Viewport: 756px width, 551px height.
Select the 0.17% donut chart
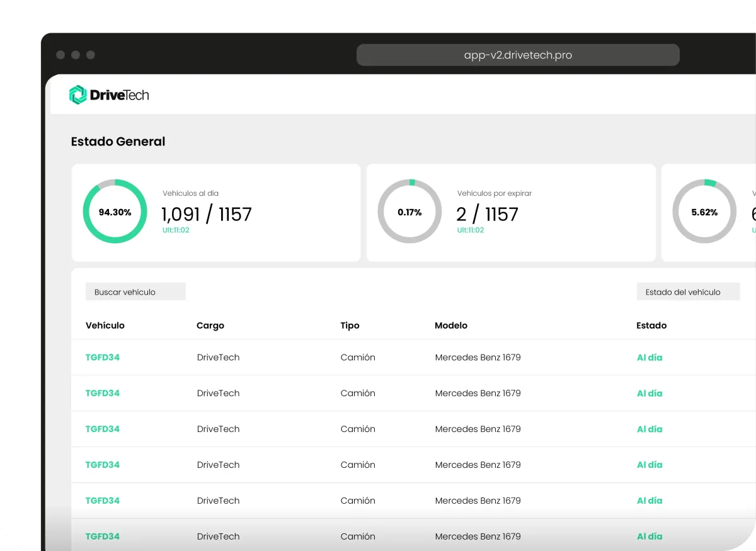409,212
